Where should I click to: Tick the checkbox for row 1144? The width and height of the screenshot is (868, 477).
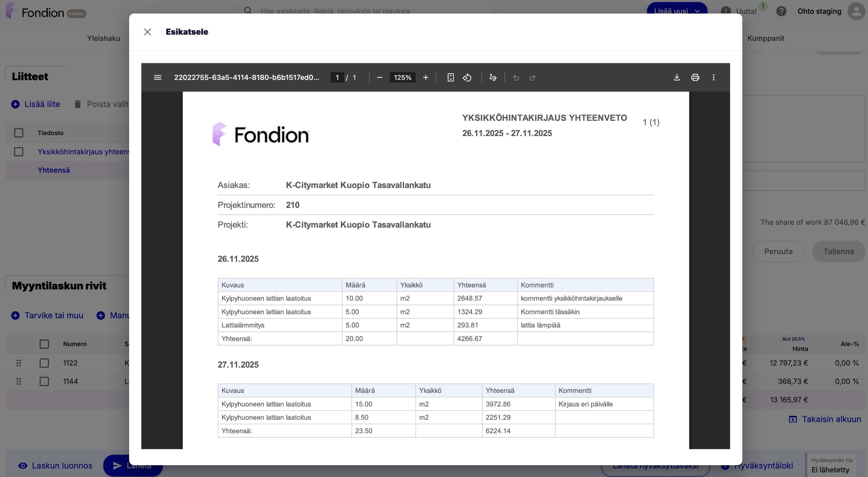tap(44, 382)
